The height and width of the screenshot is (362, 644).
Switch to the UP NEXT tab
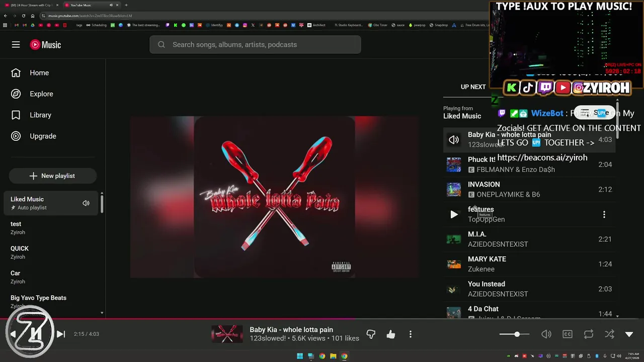[x=473, y=87]
